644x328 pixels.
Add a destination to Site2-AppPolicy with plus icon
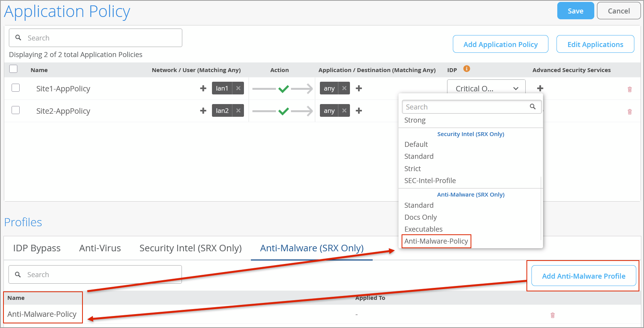(x=359, y=111)
